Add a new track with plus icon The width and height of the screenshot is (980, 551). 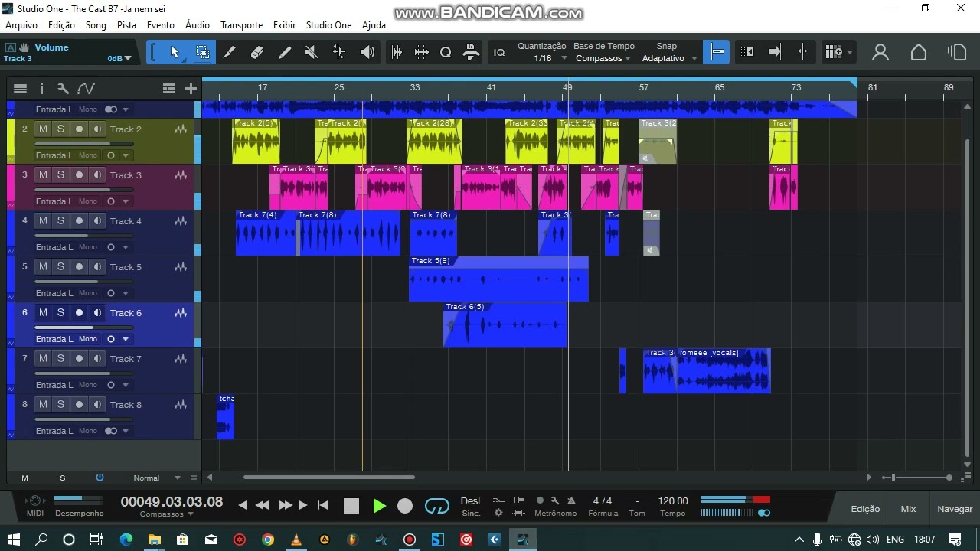tap(191, 89)
